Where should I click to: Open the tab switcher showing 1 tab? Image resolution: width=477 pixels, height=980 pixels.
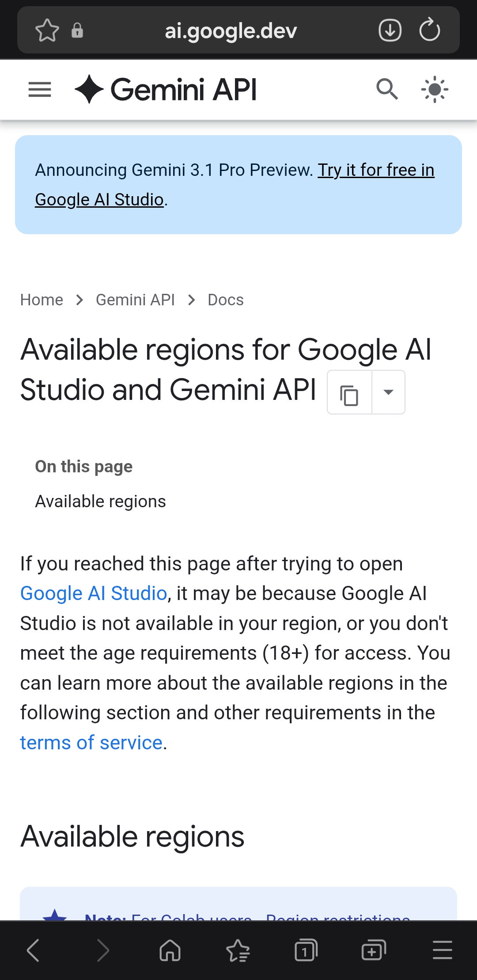[306, 950]
